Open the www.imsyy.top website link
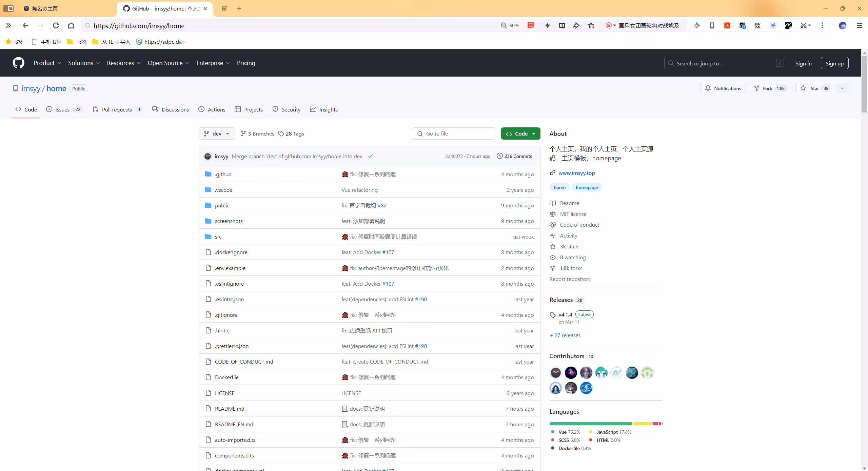868x471 pixels. (576, 173)
